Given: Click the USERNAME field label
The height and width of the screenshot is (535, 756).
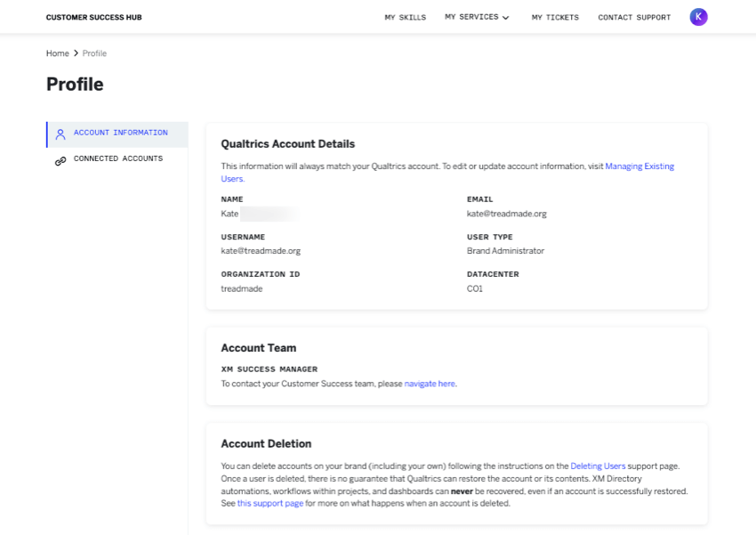Looking at the screenshot, I should click(x=243, y=237).
